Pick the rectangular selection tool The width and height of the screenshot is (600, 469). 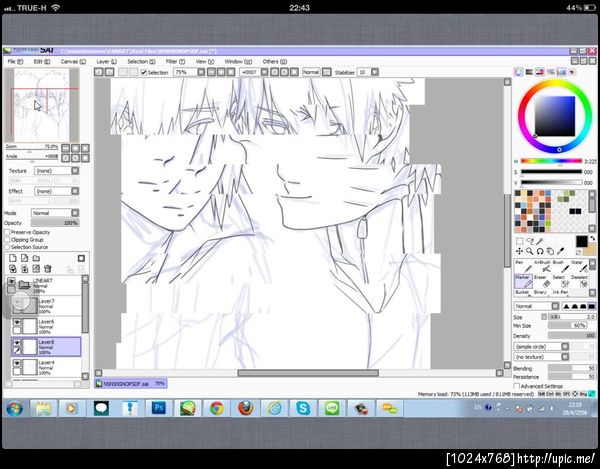pos(519,241)
